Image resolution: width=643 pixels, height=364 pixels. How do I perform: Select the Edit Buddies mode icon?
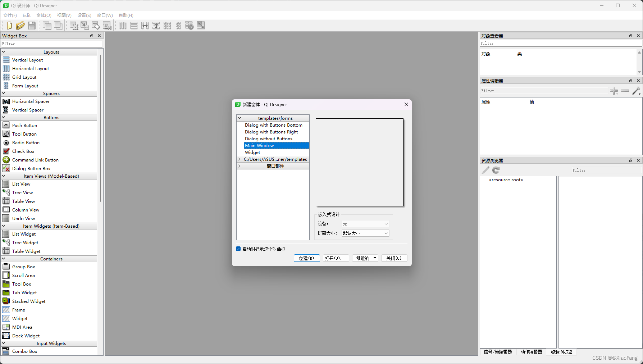(x=96, y=26)
